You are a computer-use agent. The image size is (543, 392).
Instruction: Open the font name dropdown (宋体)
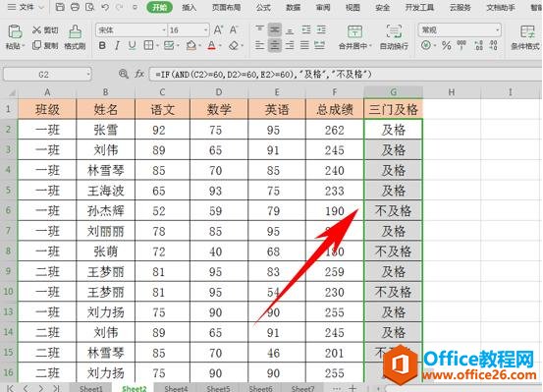(164, 30)
